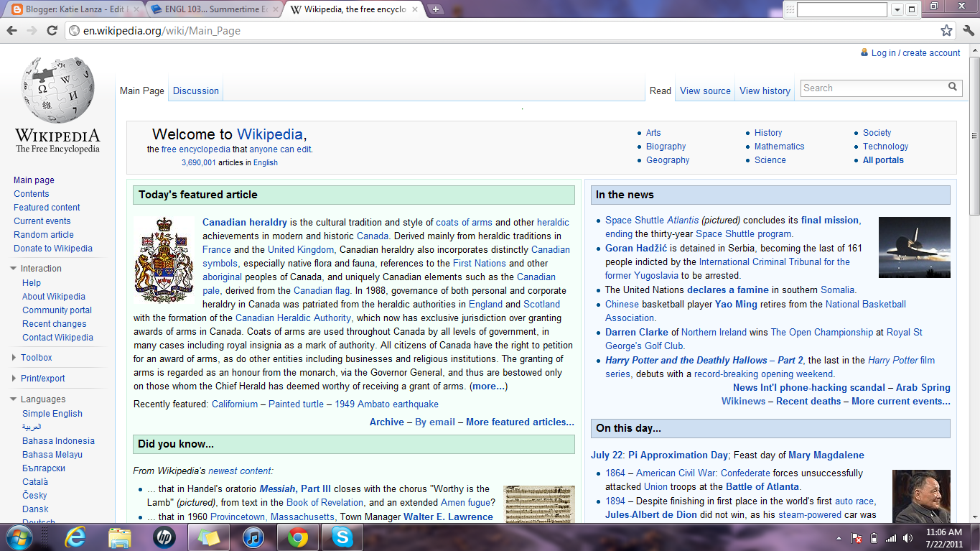This screenshot has width=980, height=551.
Task: Select the Read tab
Action: click(661, 91)
